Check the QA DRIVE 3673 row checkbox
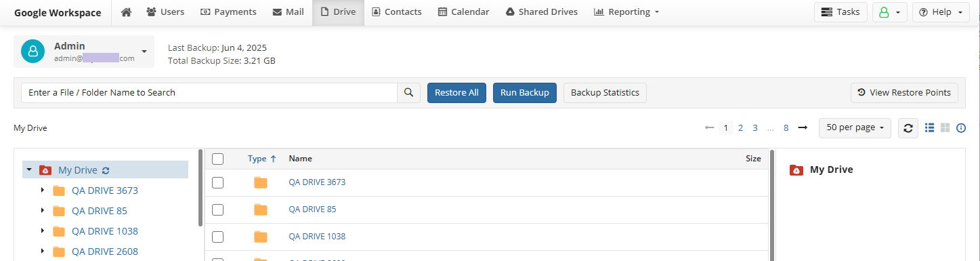This screenshot has width=980, height=261. pyautogui.click(x=217, y=182)
